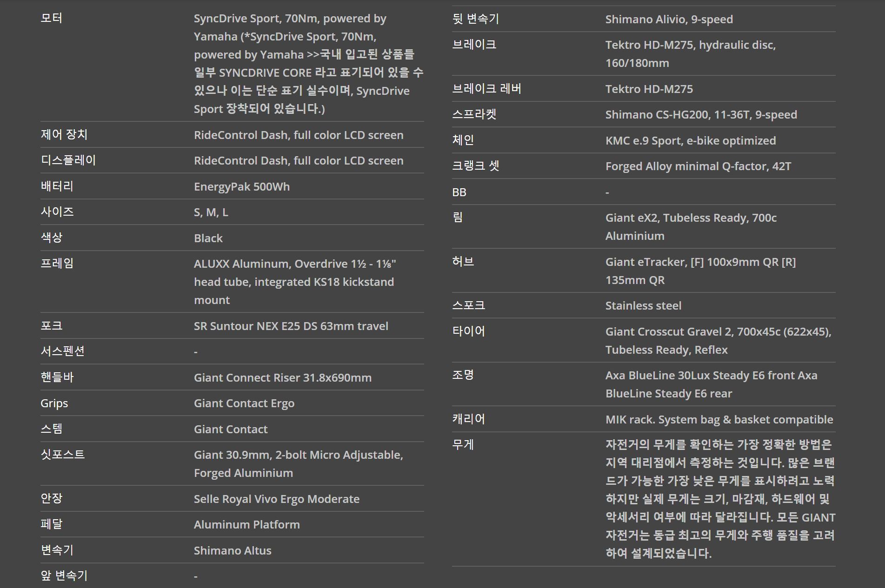Select the Black color value
Image resolution: width=885 pixels, height=588 pixels.
tap(208, 238)
